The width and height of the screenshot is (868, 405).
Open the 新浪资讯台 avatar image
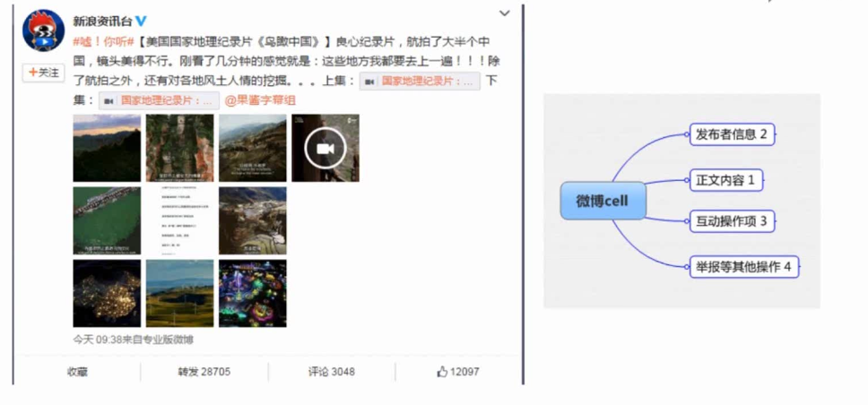click(43, 30)
